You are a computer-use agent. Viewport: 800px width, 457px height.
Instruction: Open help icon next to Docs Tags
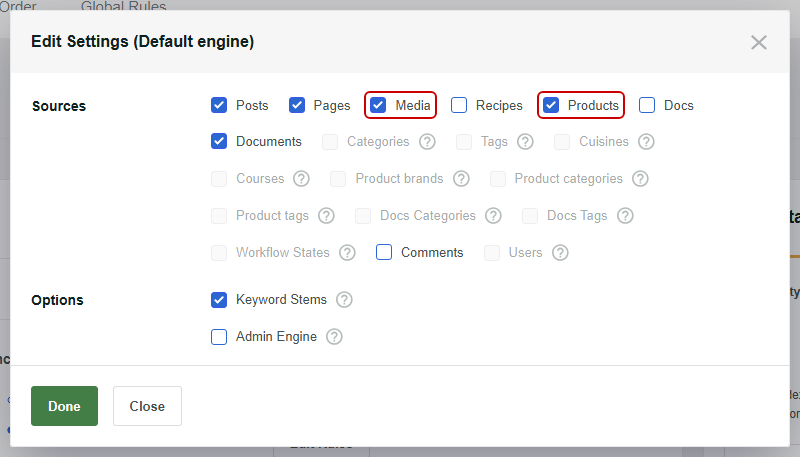[x=625, y=216]
